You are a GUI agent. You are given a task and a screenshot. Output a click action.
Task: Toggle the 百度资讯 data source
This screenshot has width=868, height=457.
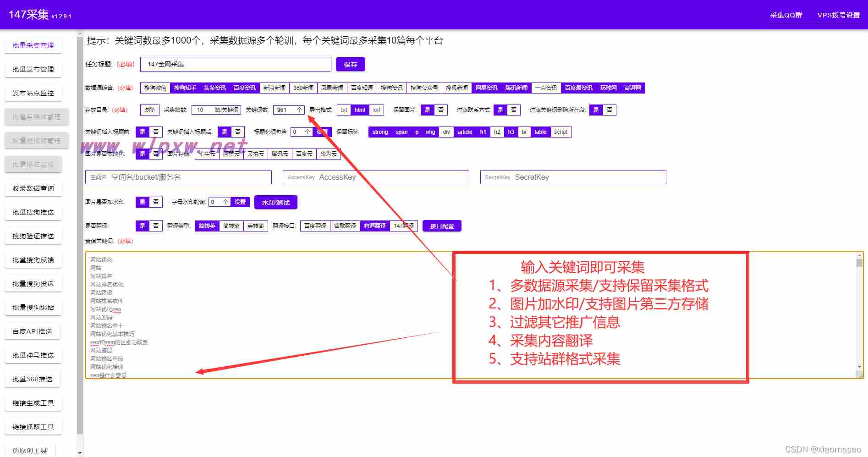point(245,88)
